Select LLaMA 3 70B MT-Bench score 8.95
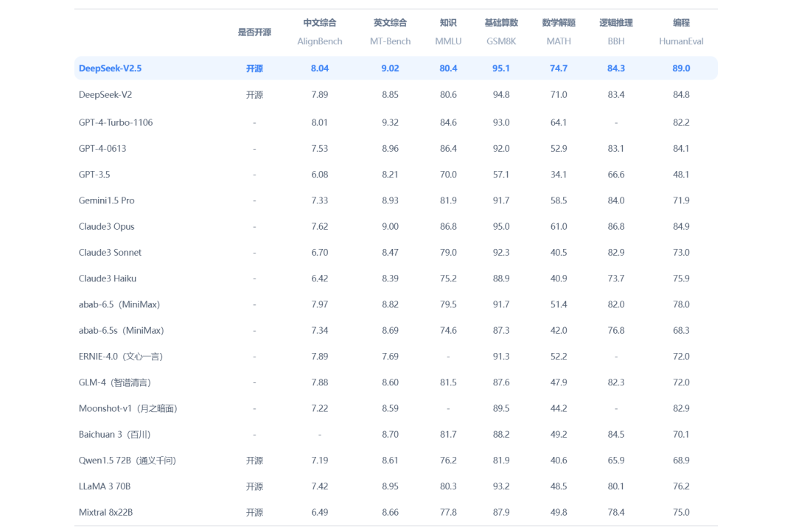This screenshot has width=796, height=532. pyautogui.click(x=390, y=486)
